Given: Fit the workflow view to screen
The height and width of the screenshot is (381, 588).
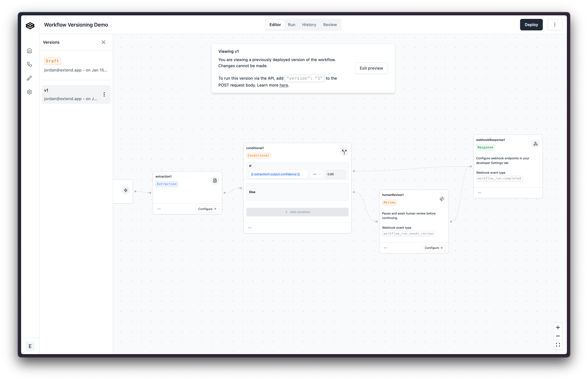Looking at the screenshot, I should tap(558, 345).
